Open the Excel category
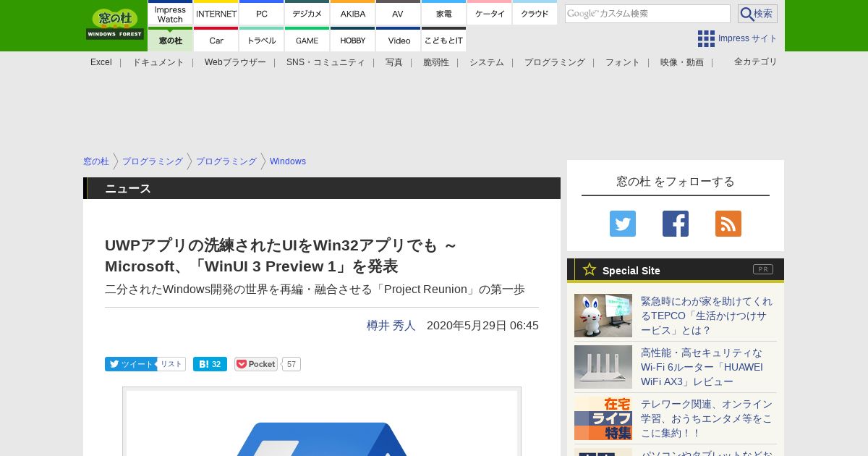 [101, 62]
